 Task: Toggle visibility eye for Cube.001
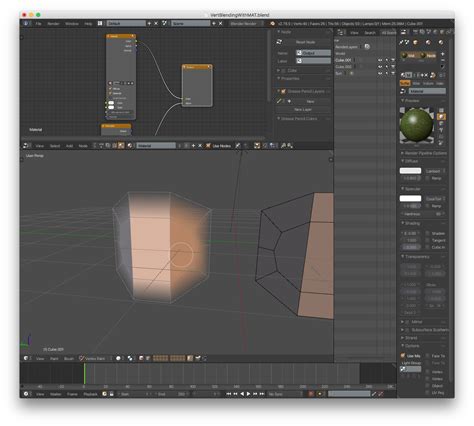click(380, 60)
